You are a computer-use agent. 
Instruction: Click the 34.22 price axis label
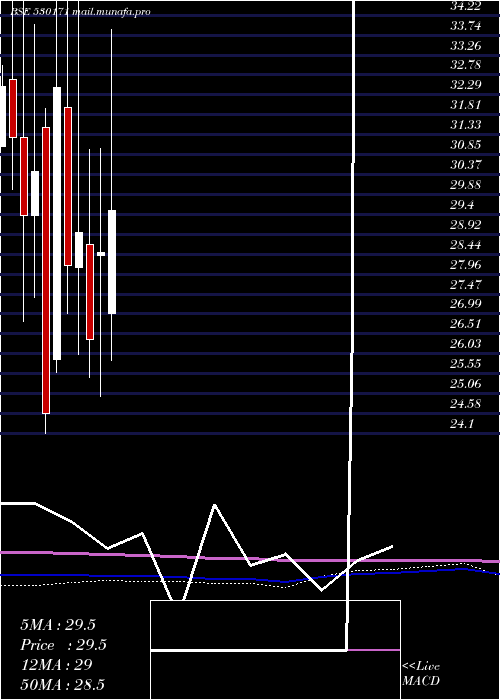[x=466, y=6]
